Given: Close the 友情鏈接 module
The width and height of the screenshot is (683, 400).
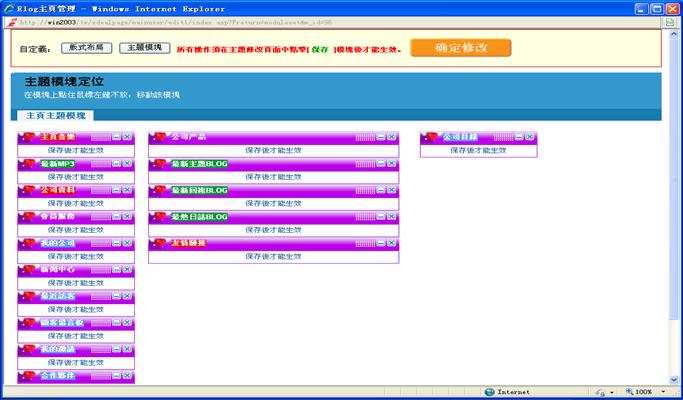Looking at the screenshot, I should coord(392,243).
